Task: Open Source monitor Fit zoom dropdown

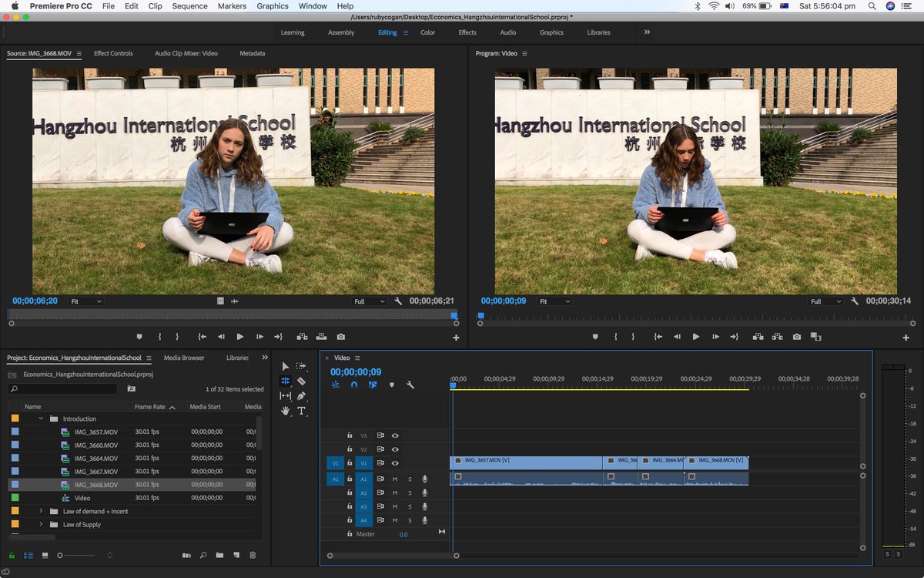Action: coord(85,301)
